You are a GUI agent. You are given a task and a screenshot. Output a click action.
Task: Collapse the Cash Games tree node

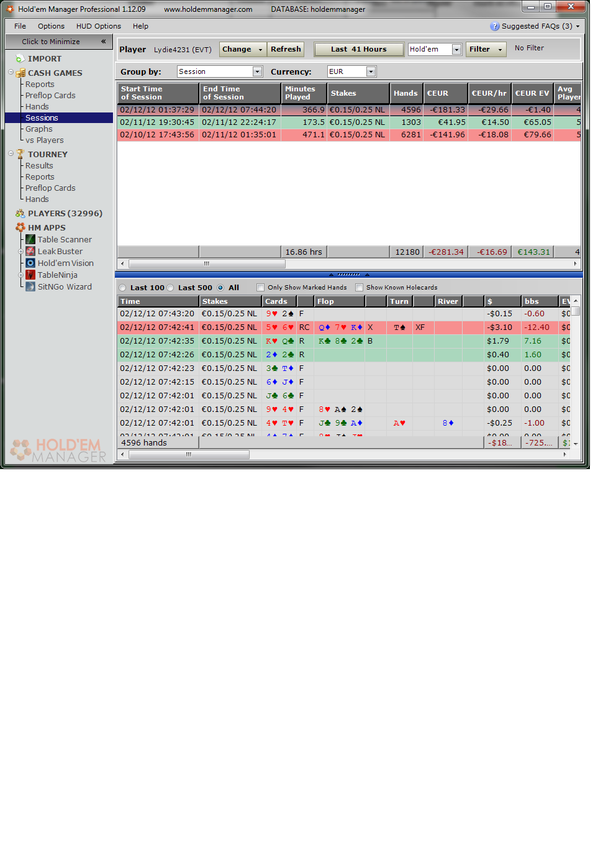tap(11, 72)
